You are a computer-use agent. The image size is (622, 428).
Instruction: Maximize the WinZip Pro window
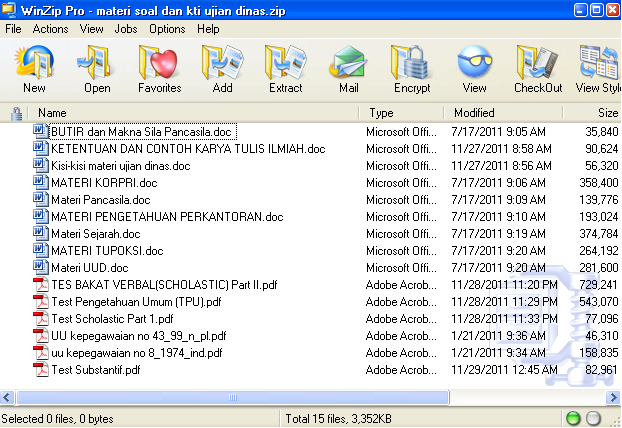pos(596,10)
